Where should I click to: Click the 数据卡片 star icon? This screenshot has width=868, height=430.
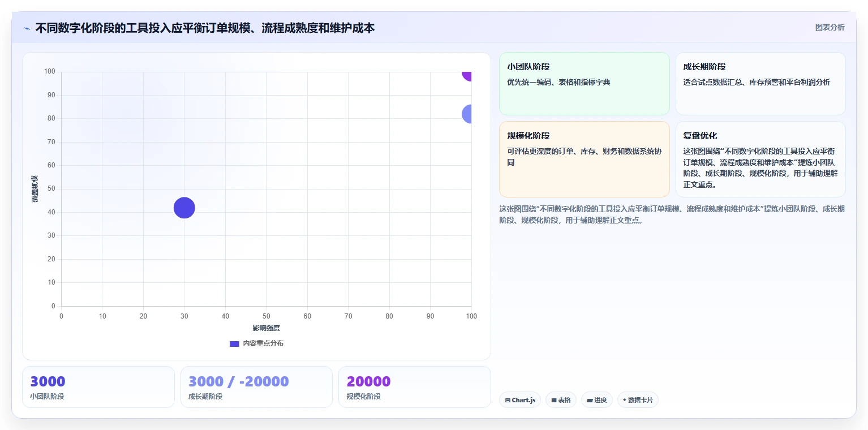625,400
